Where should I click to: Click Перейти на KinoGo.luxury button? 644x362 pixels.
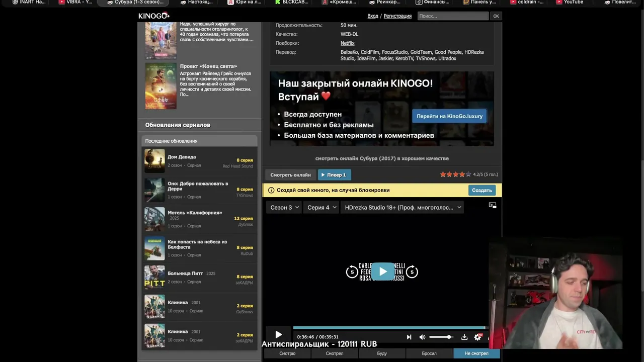click(x=449, y=116)
